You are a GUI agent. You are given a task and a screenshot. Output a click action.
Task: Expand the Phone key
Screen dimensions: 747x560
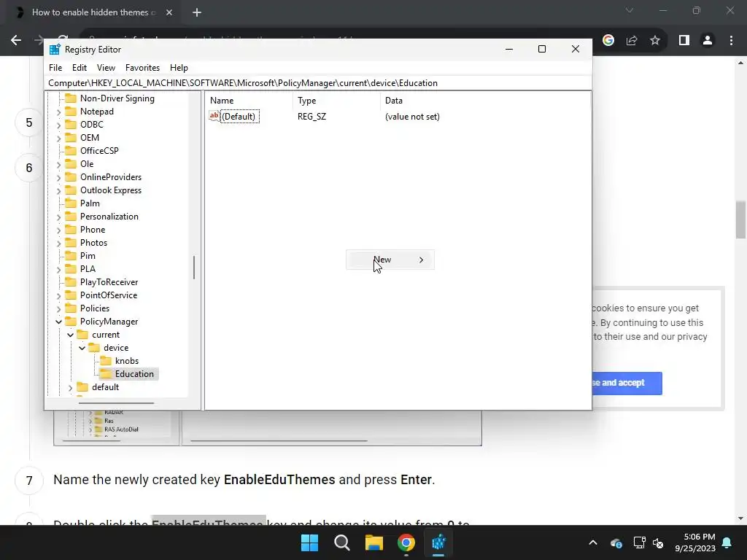point(58,230)
